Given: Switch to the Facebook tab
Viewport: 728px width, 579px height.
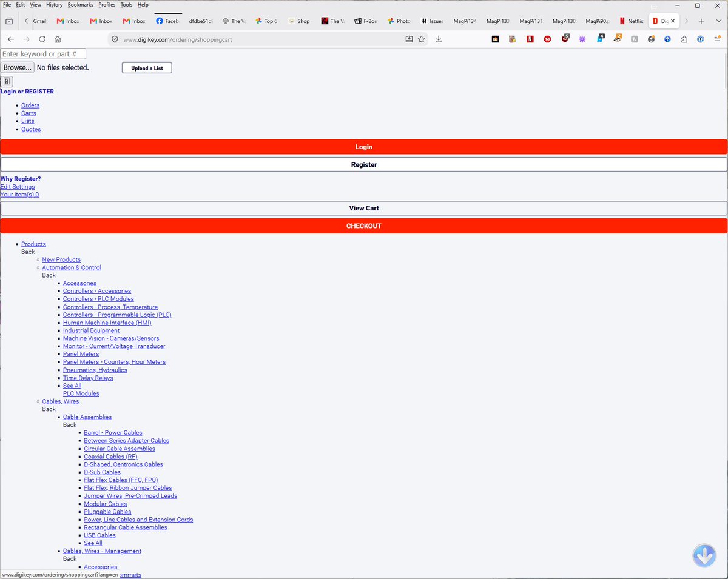Looking at the screenshot, I should [x=167, y=21].
